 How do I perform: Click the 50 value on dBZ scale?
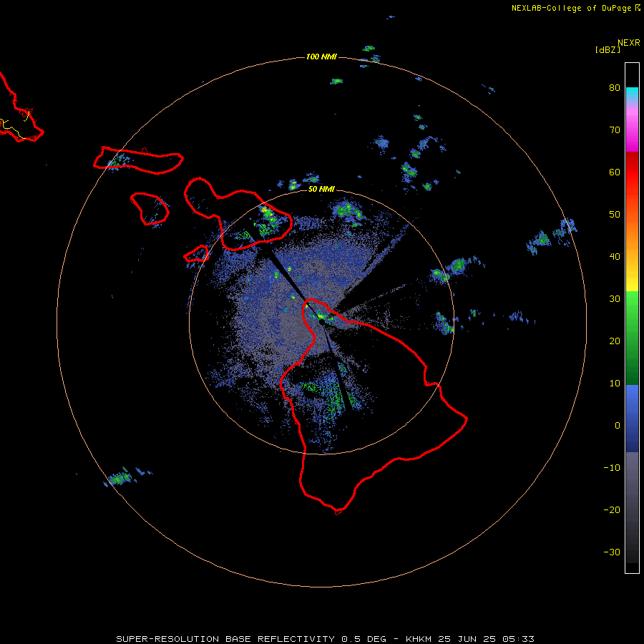(x=615, y=215)
